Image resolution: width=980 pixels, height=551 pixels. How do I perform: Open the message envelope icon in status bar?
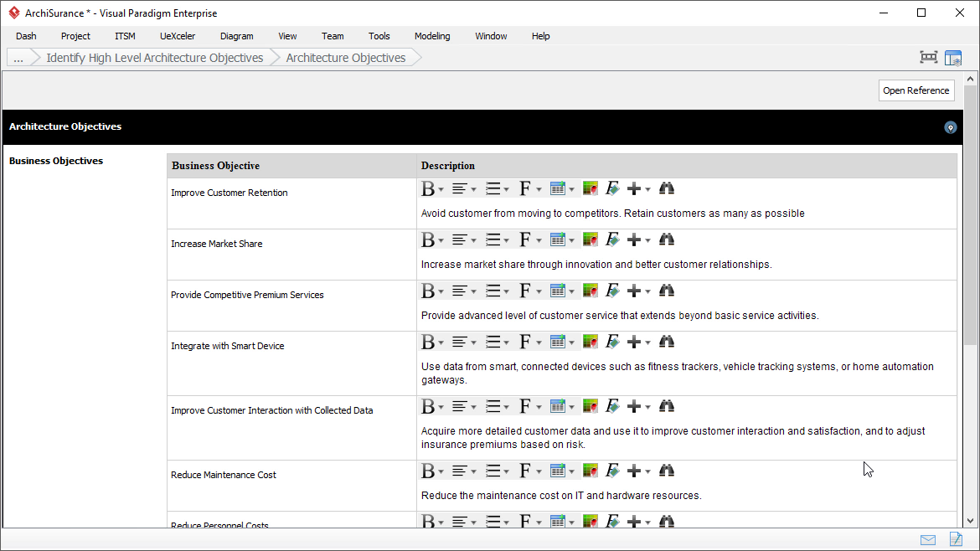928,540
